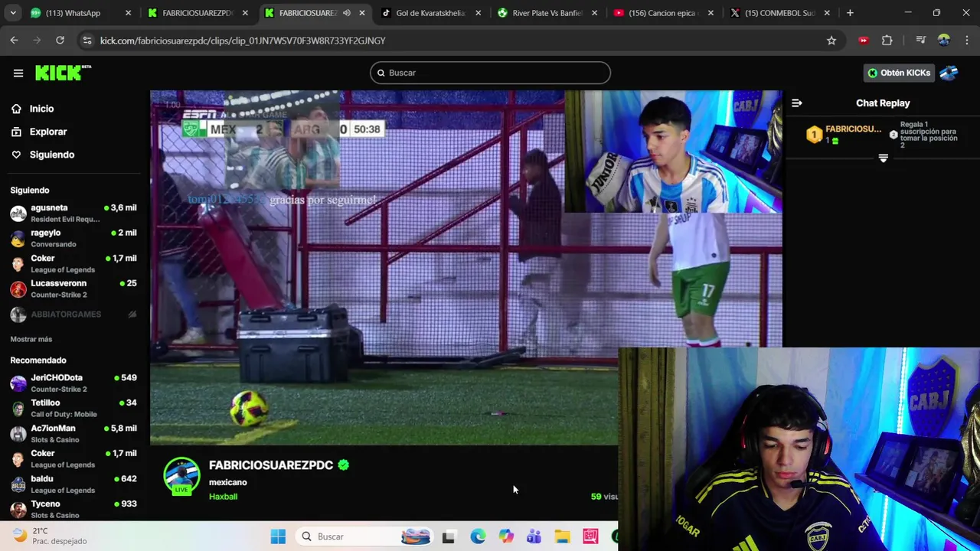
Task: Open the Haxball category link
Action: [x=223, y=497]
